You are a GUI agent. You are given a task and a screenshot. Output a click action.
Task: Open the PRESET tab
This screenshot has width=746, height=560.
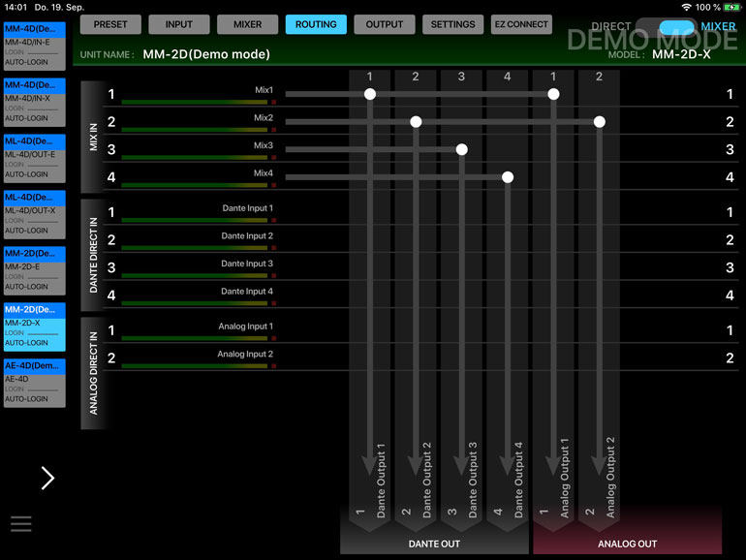(110, 24)
